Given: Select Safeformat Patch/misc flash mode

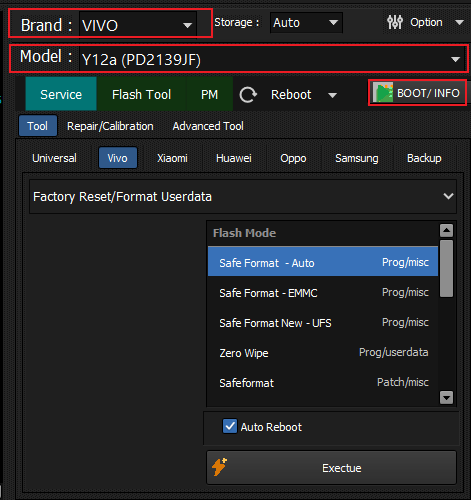Looking at the screenshot, I should pyautogui.click(x=323, y=383).
